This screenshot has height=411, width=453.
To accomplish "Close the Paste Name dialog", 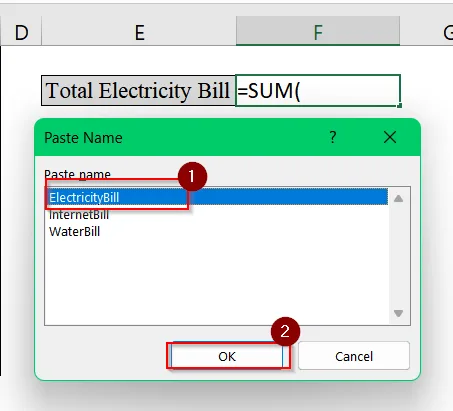I will click(x=390, y=137).
